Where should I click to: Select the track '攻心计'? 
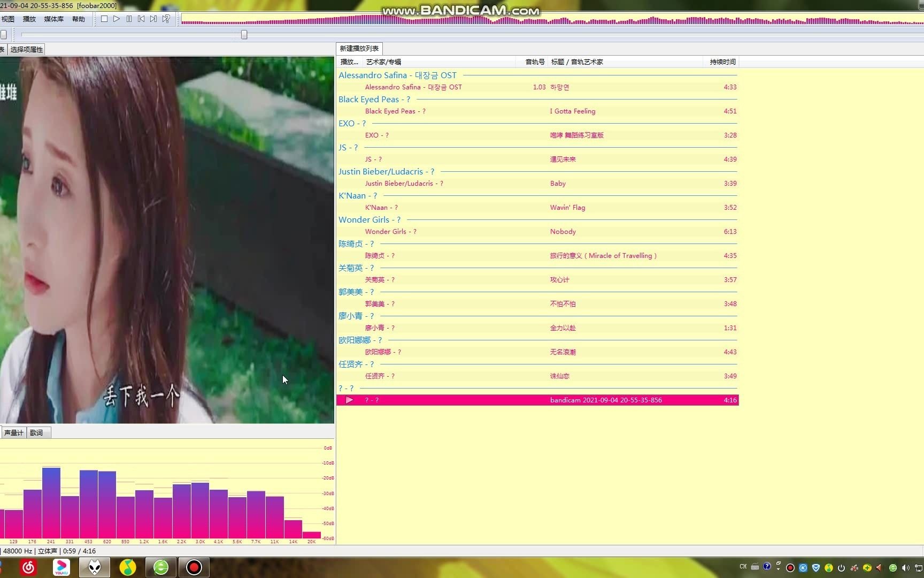tap(537, 280)
